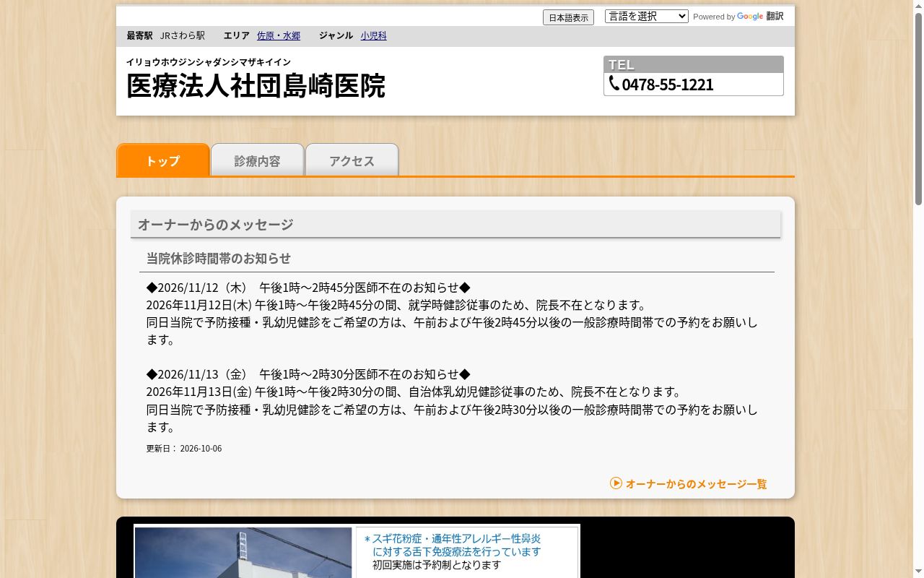Click the sentence mentioning 就学時健診従事のため

coord(398,305)
